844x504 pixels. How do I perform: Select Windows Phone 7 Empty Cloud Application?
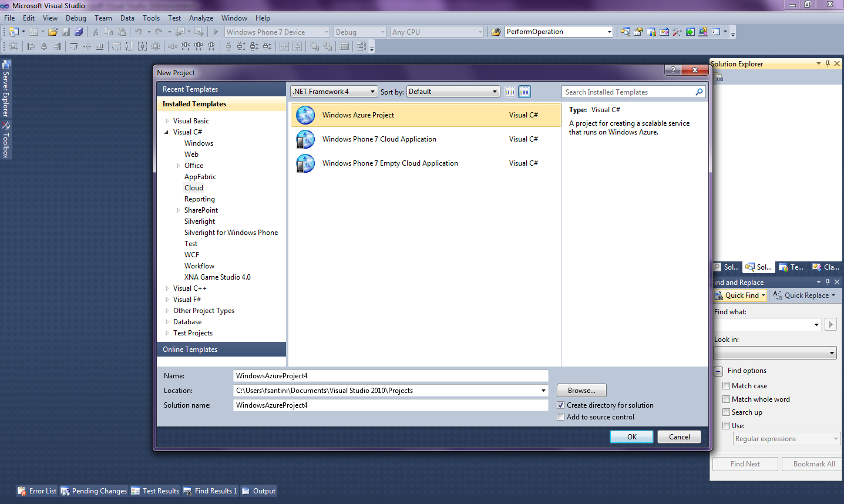[x=426, y=163]
